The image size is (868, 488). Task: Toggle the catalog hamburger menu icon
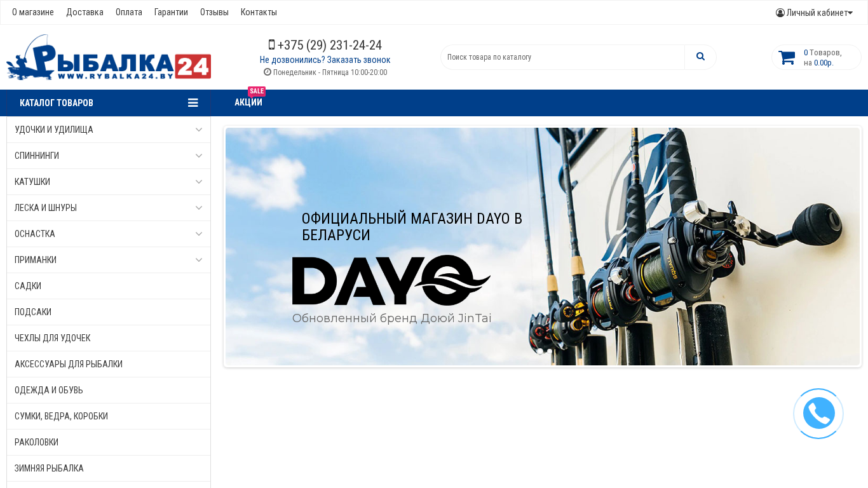[x=193, y=103]
